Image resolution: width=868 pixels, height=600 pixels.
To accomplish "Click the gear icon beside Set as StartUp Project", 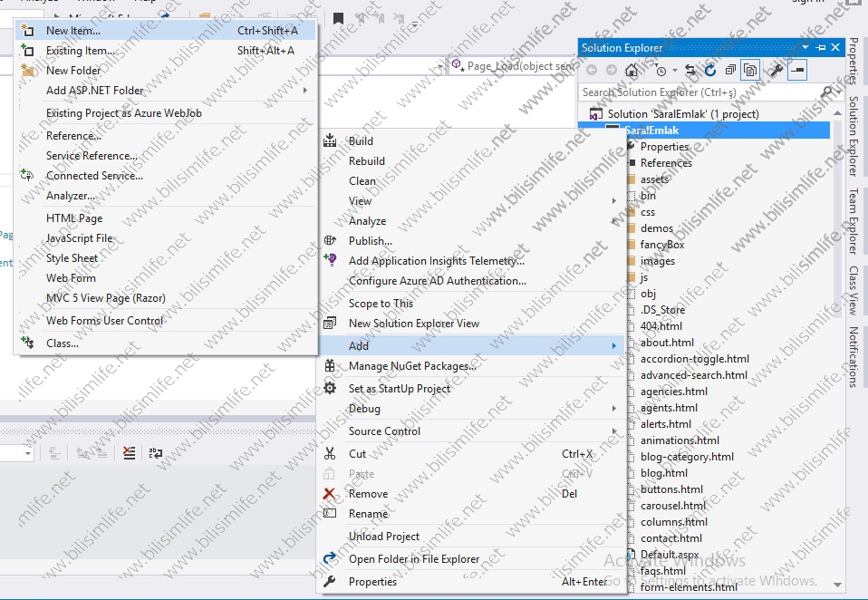I will point(330,388).
